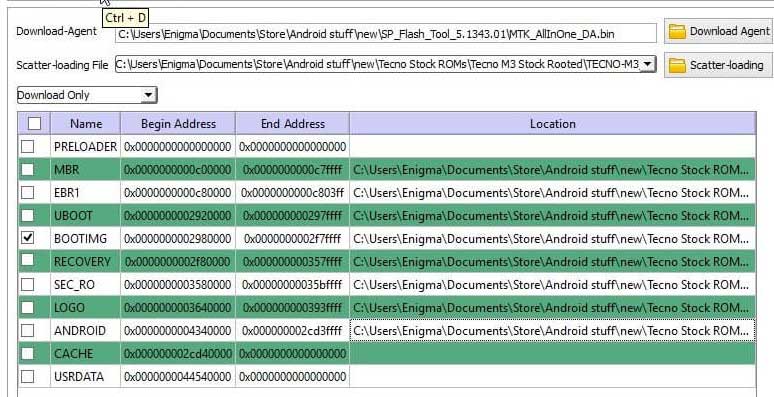The image size is (774, 397).
Task: Check the PRELOADER partition checkbox
Action: [28, 147]
